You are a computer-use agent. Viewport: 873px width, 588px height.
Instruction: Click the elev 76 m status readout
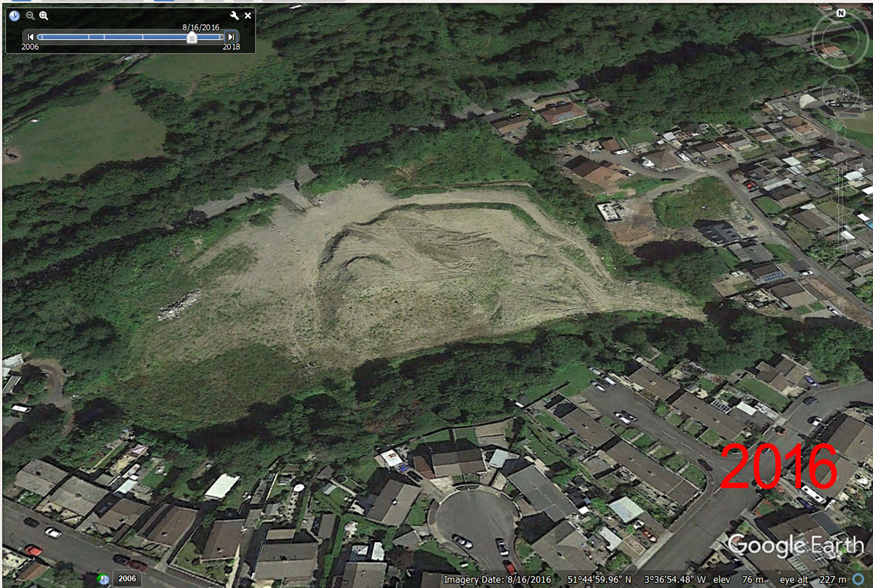click(738, 580)
